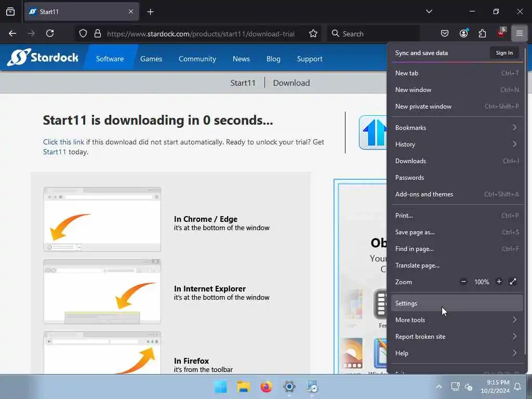The width and height of the screenshot is (532, 399).
Task: Follow the Start11 purchase link in paragraph
Action: pos(55,152)
